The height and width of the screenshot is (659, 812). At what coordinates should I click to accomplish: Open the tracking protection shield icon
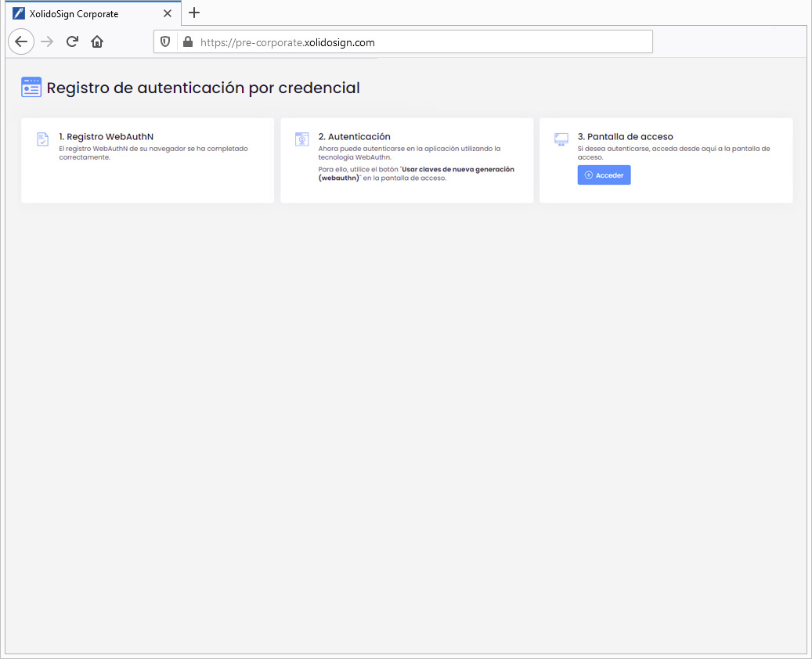[165, 42]
